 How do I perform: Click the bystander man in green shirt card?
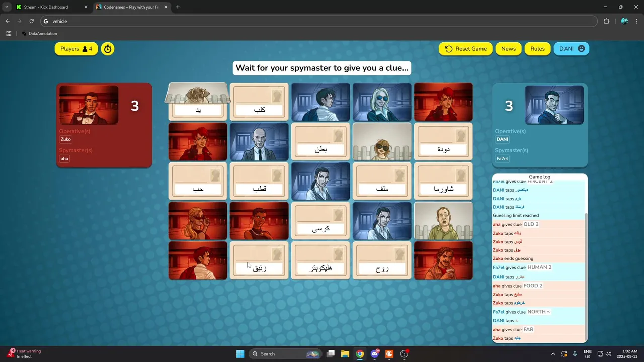click(x=443, y=221)
